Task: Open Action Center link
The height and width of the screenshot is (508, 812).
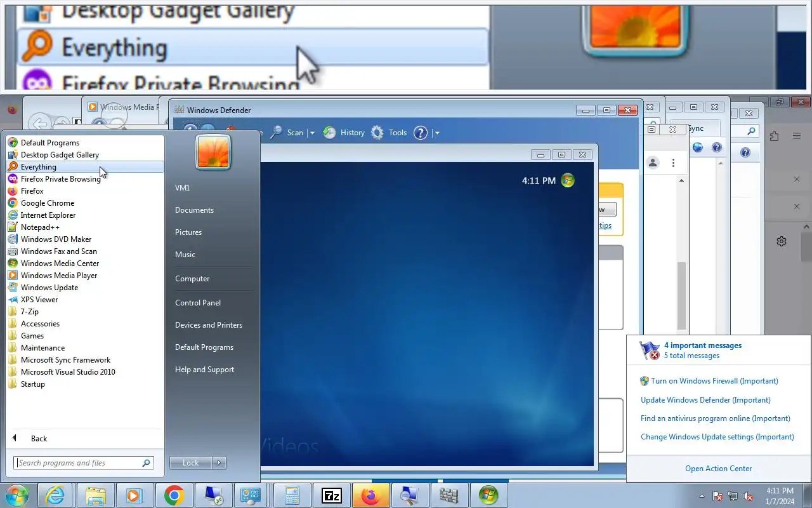Action: tap(718, 469)
